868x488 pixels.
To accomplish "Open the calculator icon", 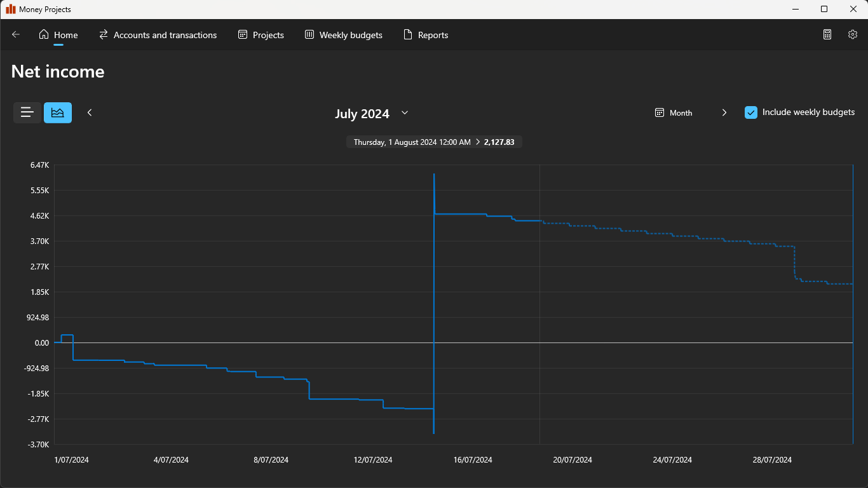I will click(x=827, y=35).
